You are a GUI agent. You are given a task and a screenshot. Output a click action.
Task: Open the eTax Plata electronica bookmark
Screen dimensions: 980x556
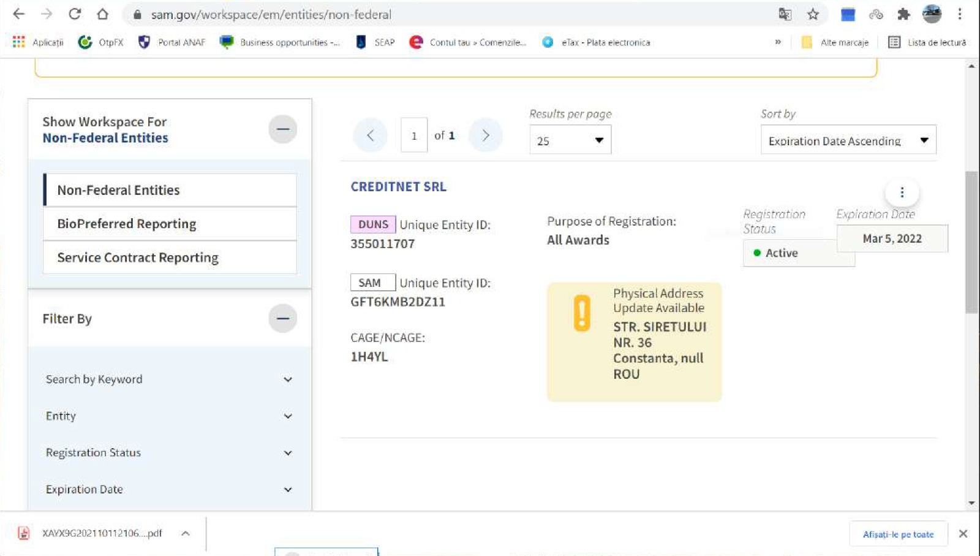click(x=596, y=42)
